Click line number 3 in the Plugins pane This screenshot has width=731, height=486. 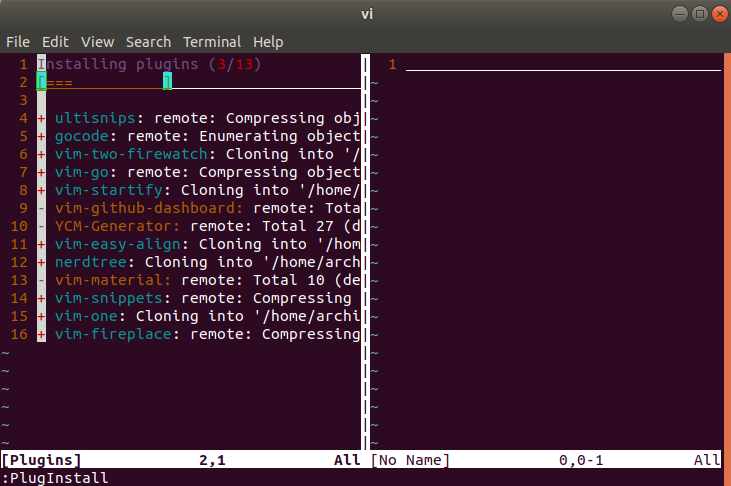[x=23, y=100]
